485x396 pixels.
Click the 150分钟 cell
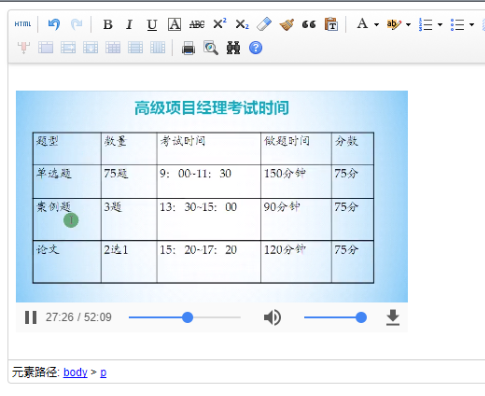point(296,181)
